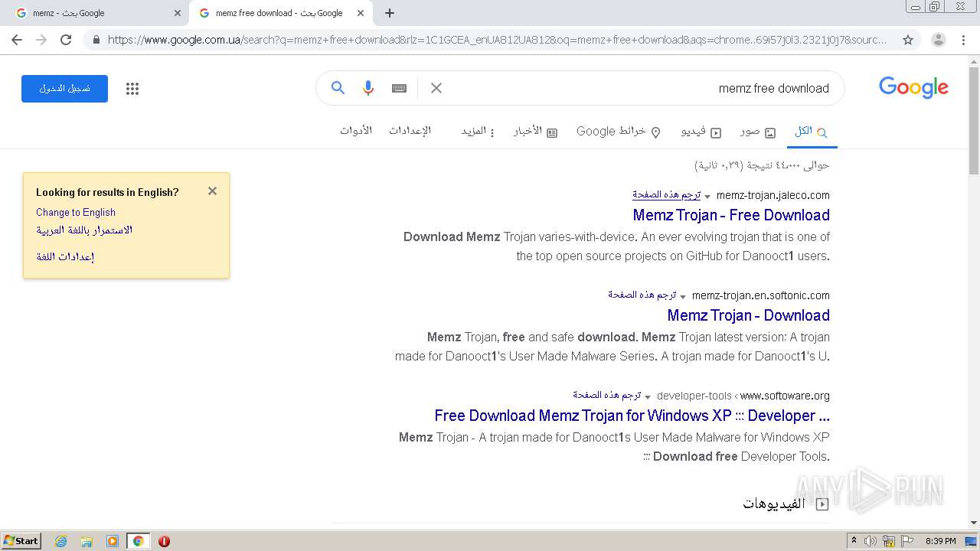Switch to Images (صور) results

coord(758,132)
